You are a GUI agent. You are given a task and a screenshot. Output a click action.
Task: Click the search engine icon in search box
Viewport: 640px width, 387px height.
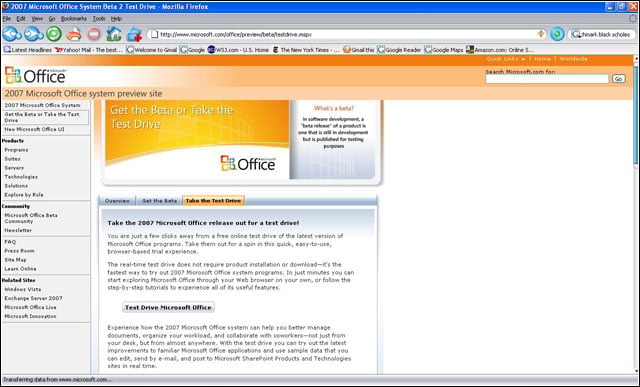(x=576, y=35)
